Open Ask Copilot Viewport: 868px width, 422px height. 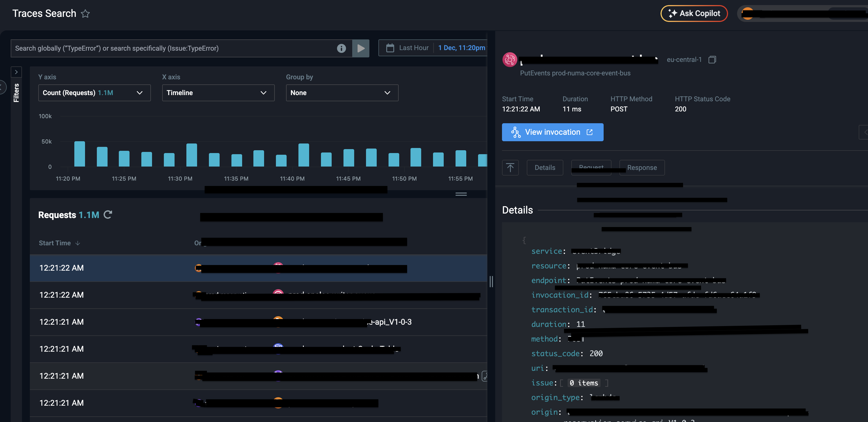pyautogui.click(x=694, y=14)
